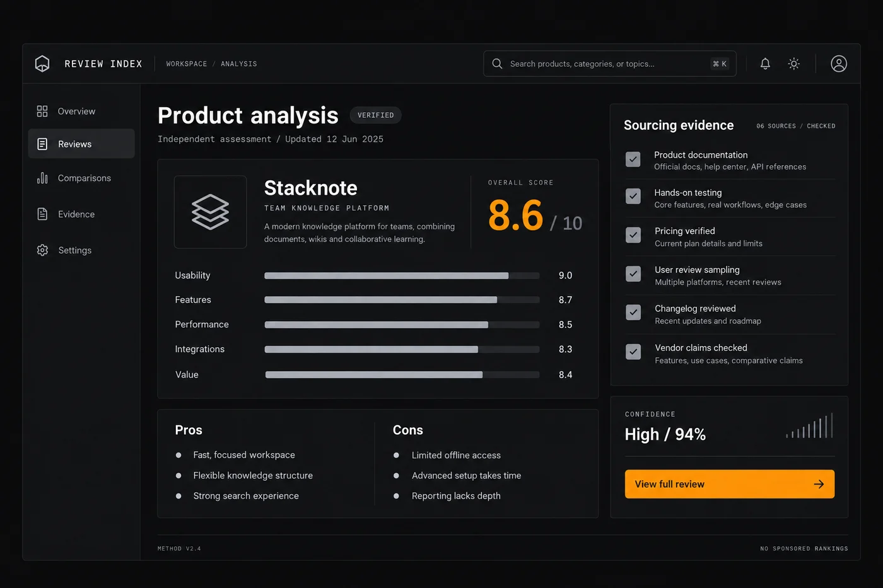This screenshot has width=883, height=588.
Task: Toggle light theme with the sun icon
Action: pos(794,64)
